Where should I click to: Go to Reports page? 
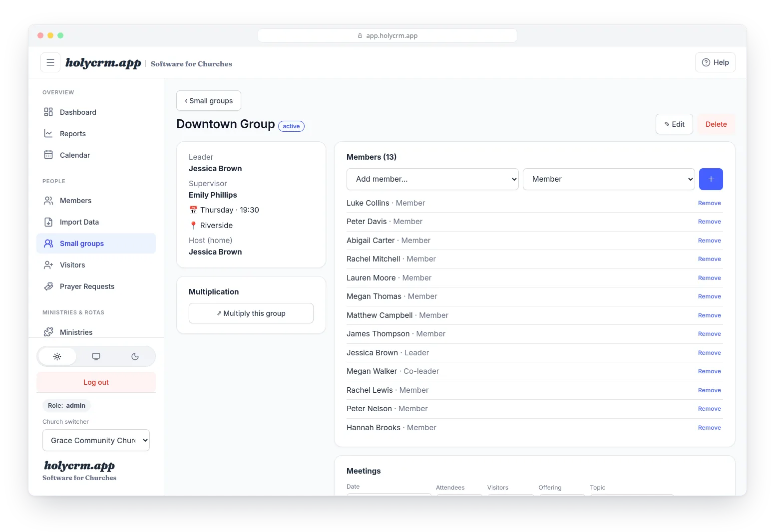tap(96, 133)
